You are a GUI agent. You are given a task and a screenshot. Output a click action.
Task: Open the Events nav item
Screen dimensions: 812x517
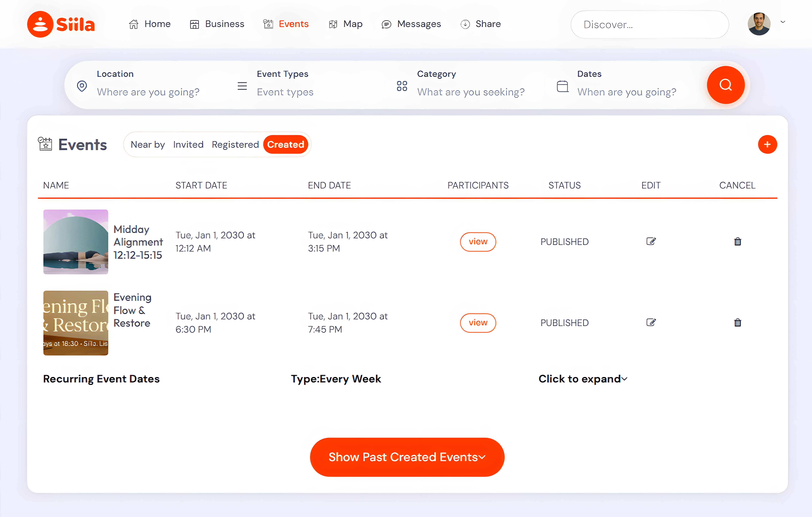286,24
